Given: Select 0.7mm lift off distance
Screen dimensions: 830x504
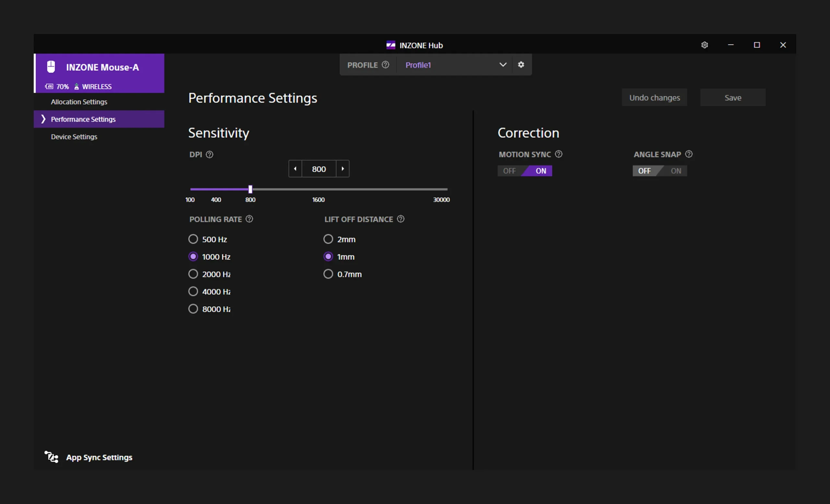Looking at the screenshot, I should pyautogui.click(x=328, y=274).
